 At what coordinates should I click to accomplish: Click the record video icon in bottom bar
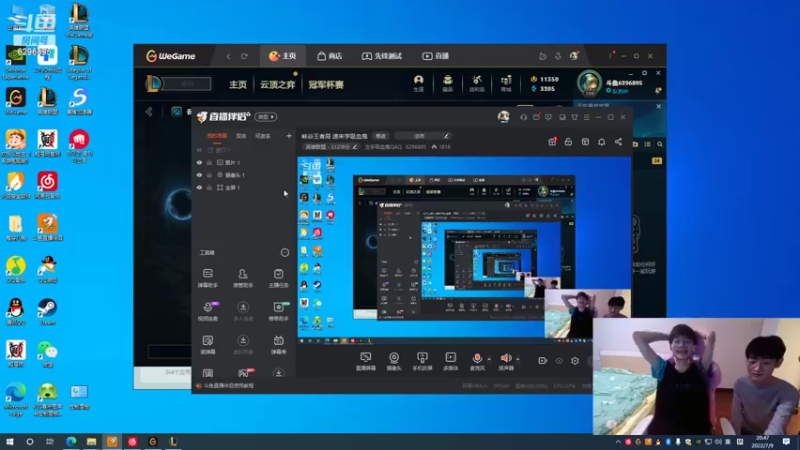point(542,361)
